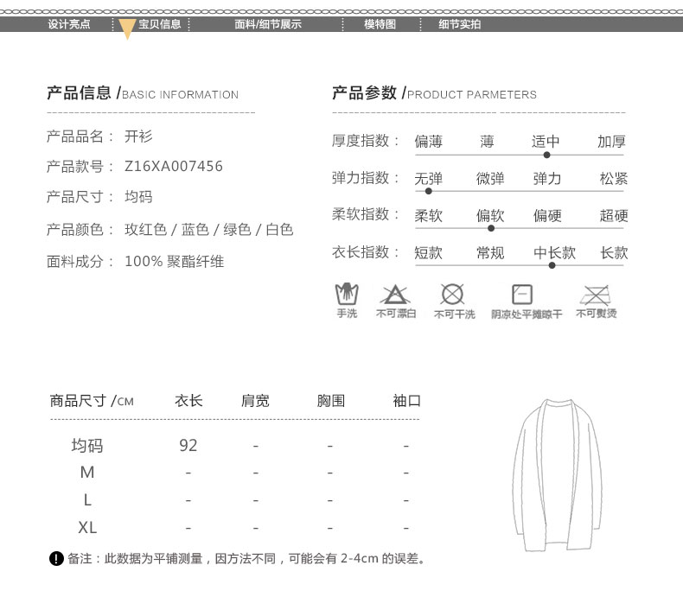Click the product name 开衫
Image resolution: width=683 pixels, height=616 pixels.
[138, 137]
